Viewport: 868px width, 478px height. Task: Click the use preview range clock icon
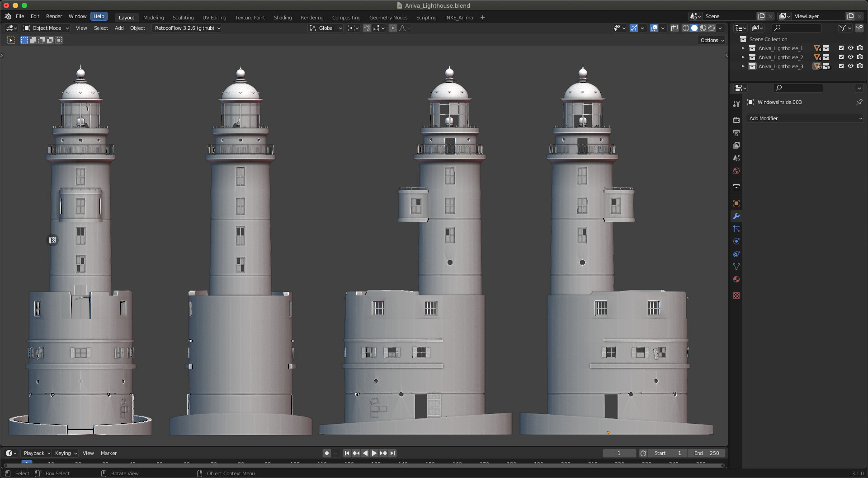point(643,453)
